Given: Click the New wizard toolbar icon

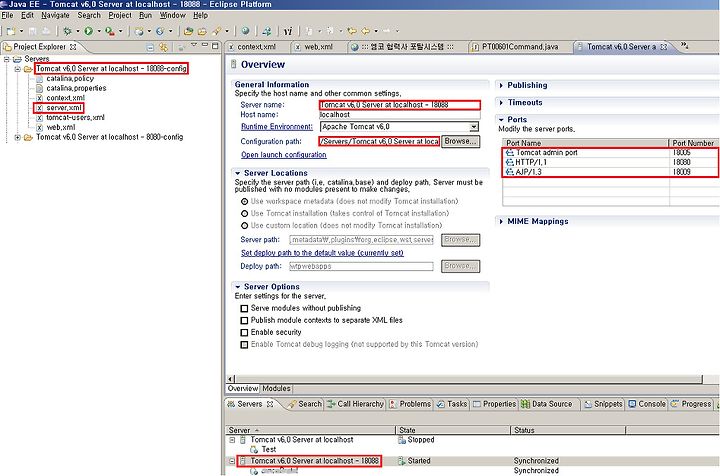Looking at the screenshot, I should [x=11, y=31].
